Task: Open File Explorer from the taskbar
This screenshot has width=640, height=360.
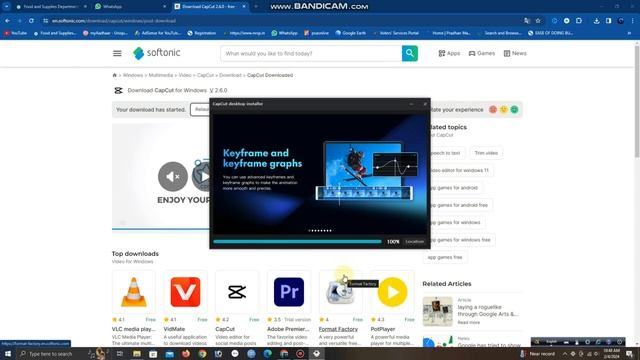Action: click(137, 353)
